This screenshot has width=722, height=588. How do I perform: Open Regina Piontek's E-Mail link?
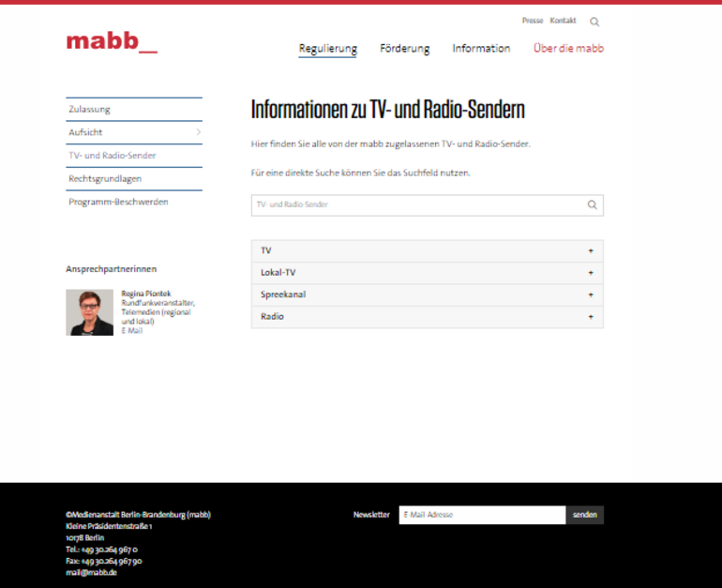(131, 331)
